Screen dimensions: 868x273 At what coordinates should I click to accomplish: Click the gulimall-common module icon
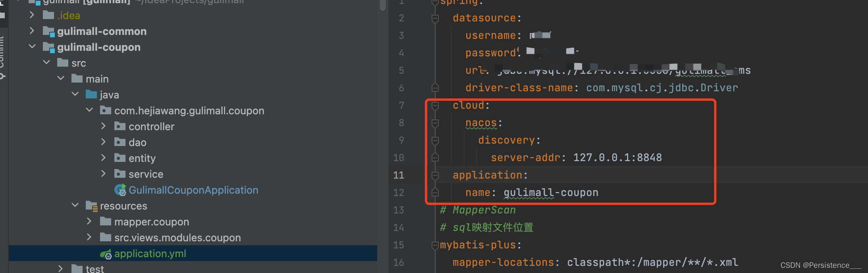[48, 31]
